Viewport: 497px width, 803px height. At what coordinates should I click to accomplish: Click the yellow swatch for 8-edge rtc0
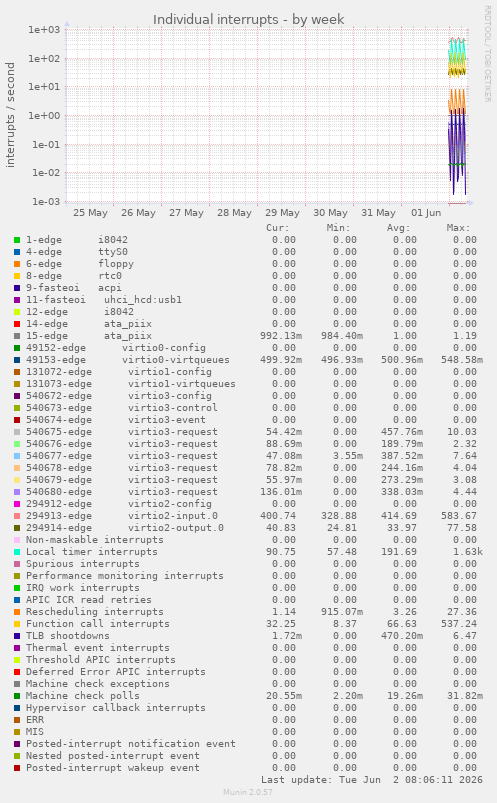point(17,276)
